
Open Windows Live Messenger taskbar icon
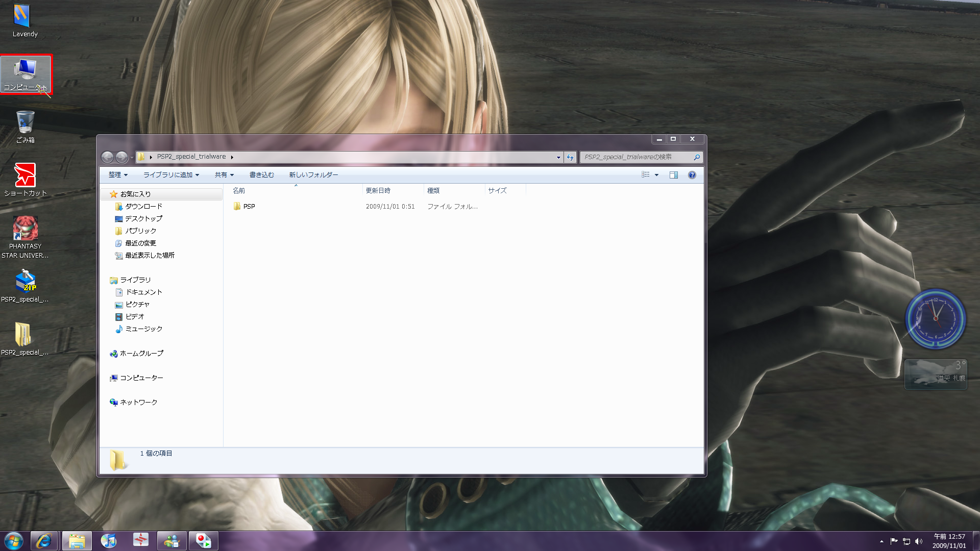pyautogui.click(x=172, y=541)
